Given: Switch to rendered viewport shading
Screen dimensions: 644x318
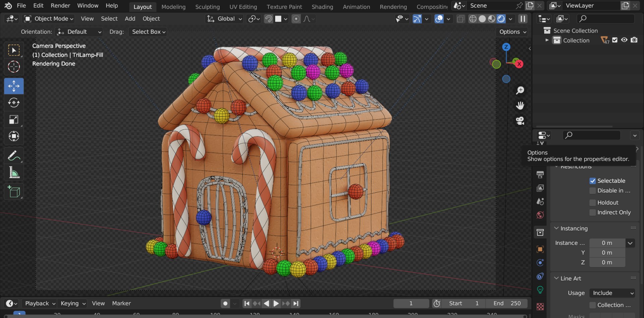Looking at the screenshot, I should point(501,19).
